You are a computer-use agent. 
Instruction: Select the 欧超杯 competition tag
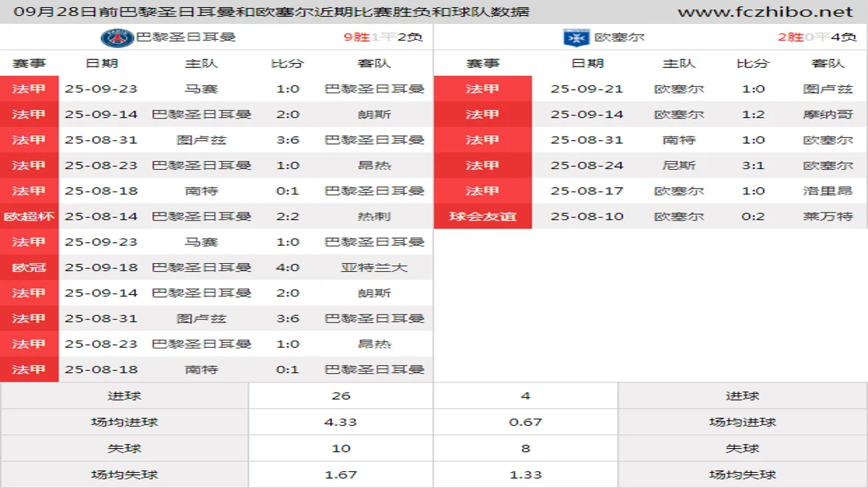pyautogui.click(x=29, y=216)
